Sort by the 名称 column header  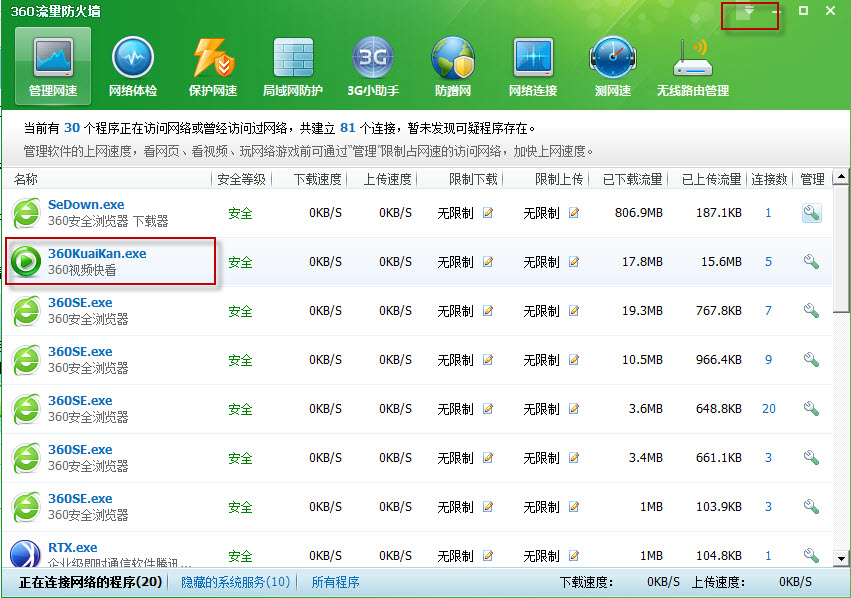(26, 179)
